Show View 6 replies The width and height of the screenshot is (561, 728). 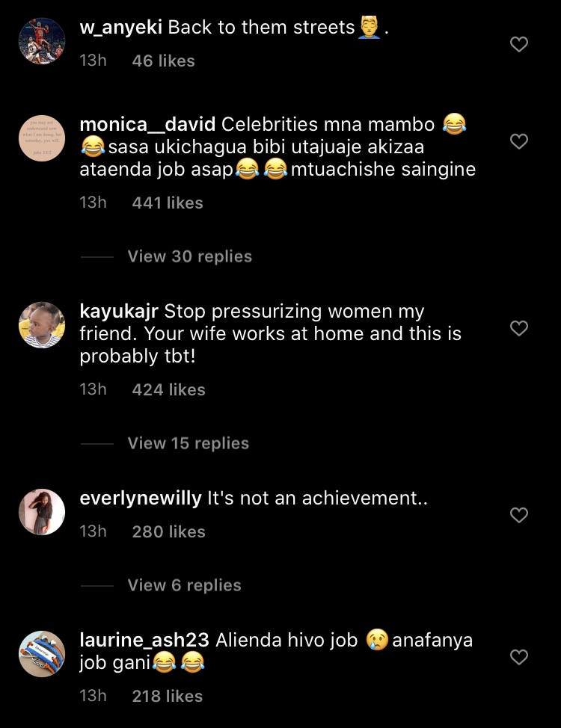184,585
